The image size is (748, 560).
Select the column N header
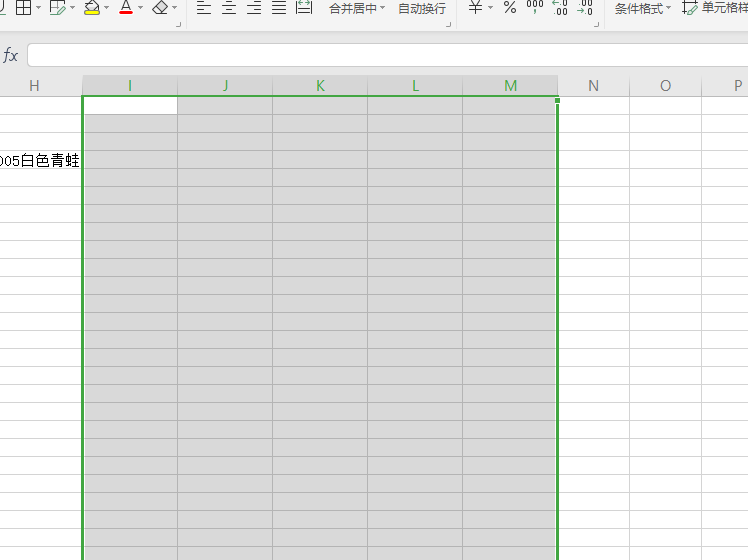click(593, 86)
